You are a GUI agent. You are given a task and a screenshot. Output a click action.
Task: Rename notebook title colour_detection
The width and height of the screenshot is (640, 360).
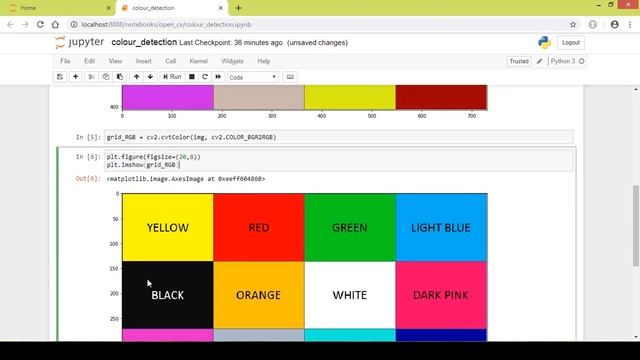pyautogui.click(x=144, y=42)
